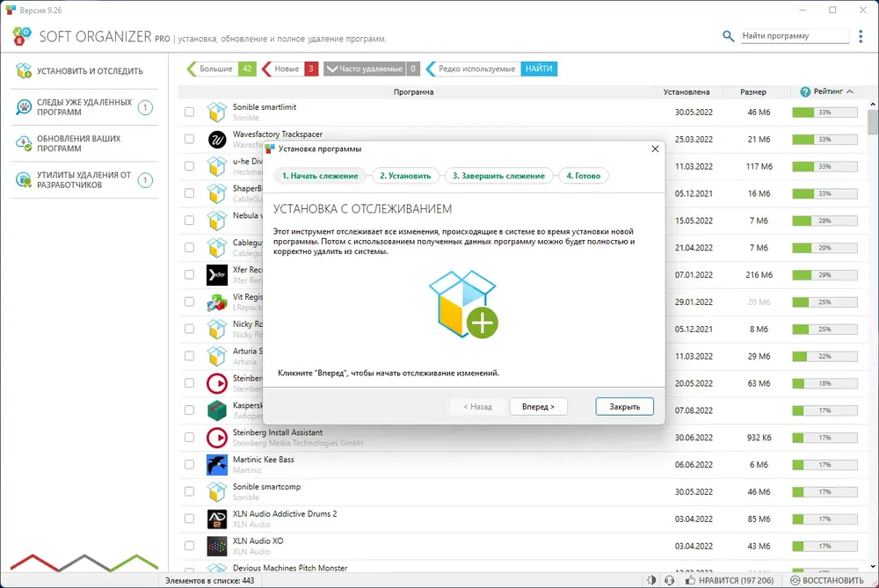Click Sonible smartlimit 33% rating bar
This screenshot has height=588, width=879.
click(825, 113)
